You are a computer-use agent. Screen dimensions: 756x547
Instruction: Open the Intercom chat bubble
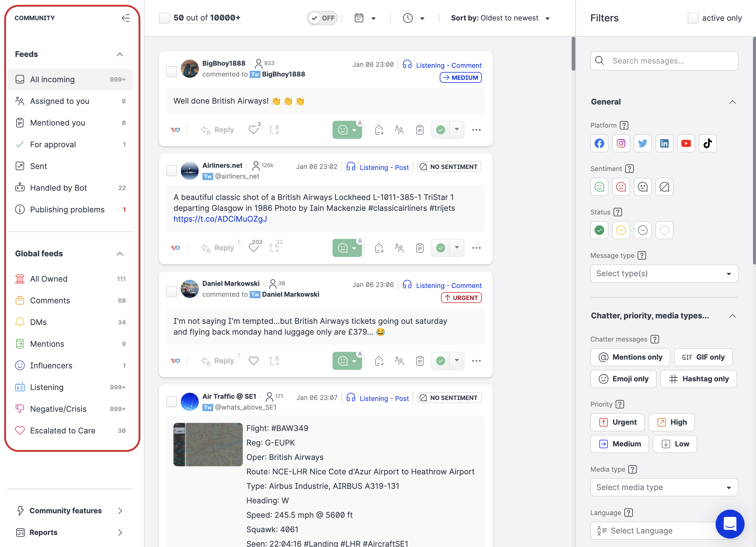click(x=730, y=524)
